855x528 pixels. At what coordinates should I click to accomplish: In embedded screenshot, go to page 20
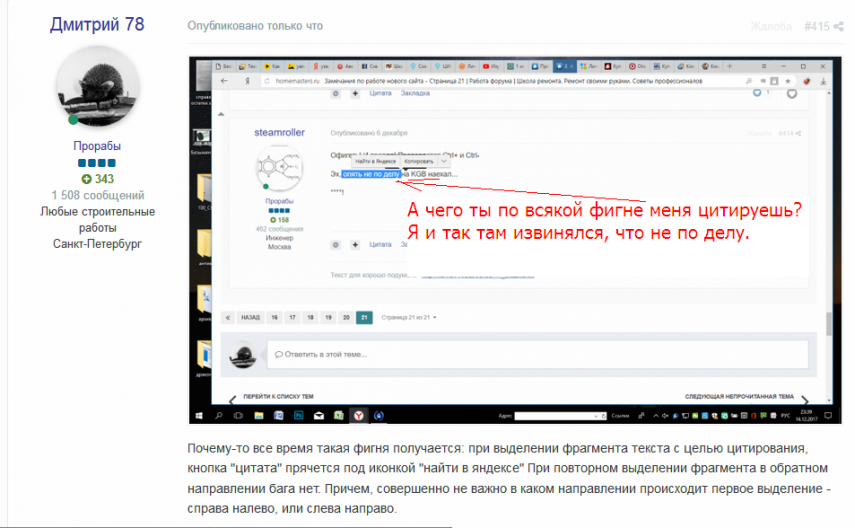click(346, 317)
